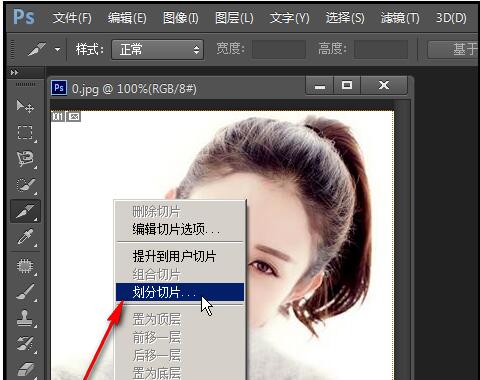480x380 pixels.
Task: Click the tools panel grip handle
Action: 25,85
